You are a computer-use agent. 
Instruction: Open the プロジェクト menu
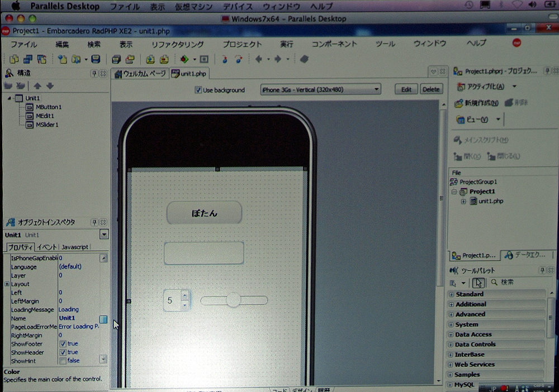(243, 44)
